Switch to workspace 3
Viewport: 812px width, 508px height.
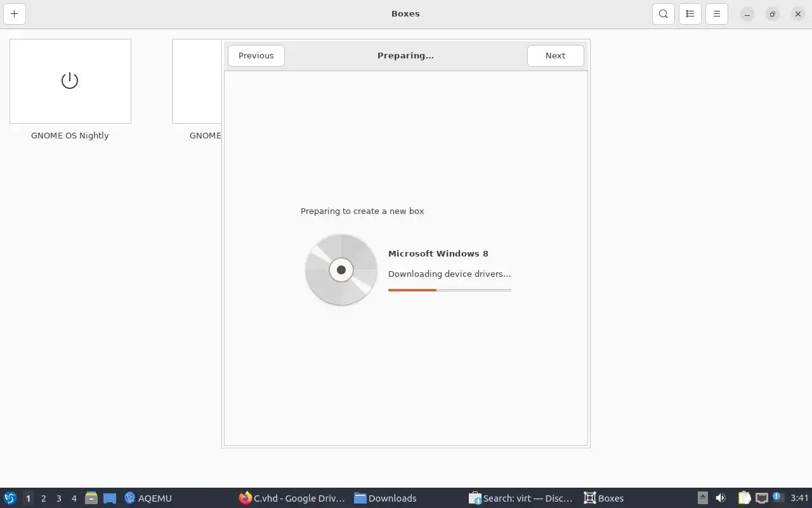click(59, 498)
